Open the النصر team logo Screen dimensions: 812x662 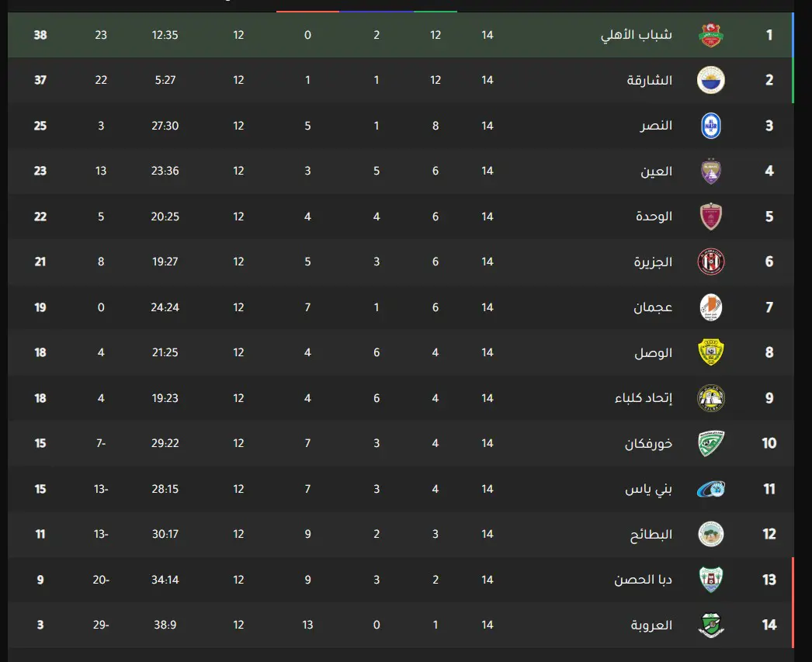pos(710,126)
